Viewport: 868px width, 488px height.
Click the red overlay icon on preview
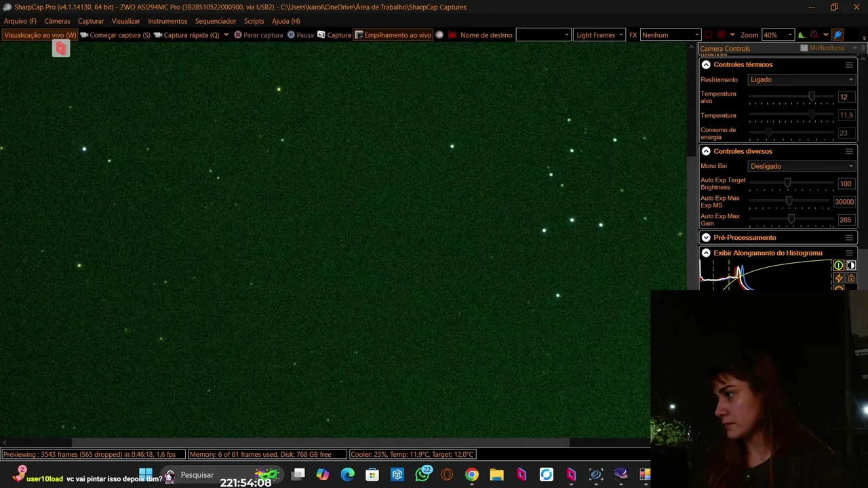[x=61, y=48]
